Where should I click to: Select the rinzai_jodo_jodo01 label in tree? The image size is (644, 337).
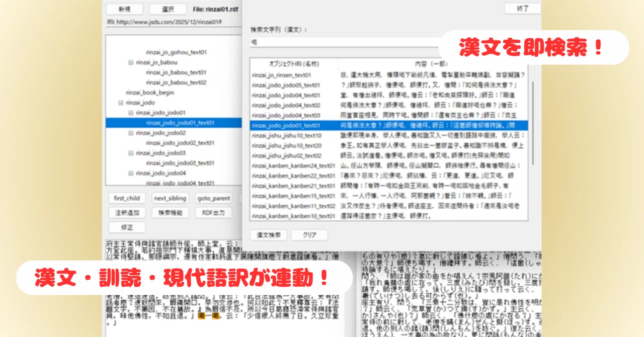coord(160,113)
